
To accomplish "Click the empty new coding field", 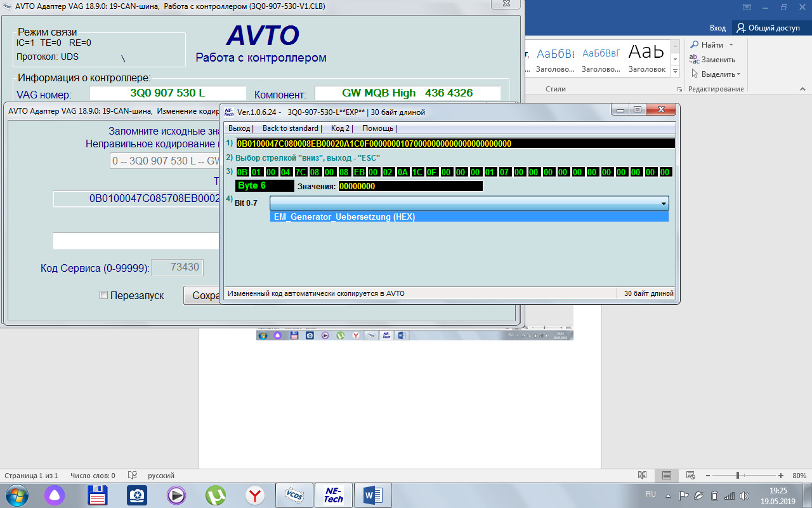I will 136,241.
